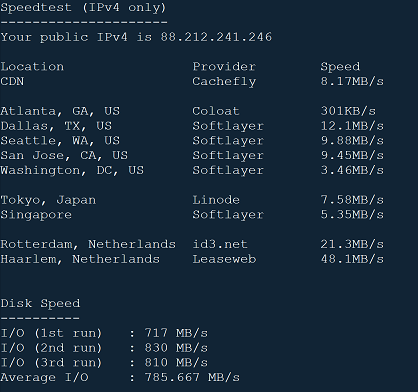Select the Singapore location row
This screenshot has height=392, width=418.
pyautogui.click(x=192, y=215)
